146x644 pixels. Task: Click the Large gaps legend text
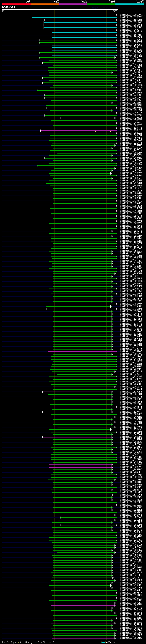tap(28, 642)
